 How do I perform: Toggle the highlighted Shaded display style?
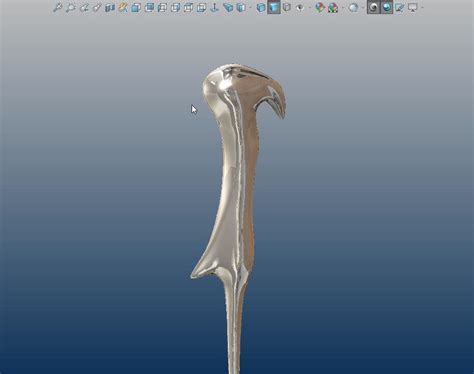click(x=274, y=8)
